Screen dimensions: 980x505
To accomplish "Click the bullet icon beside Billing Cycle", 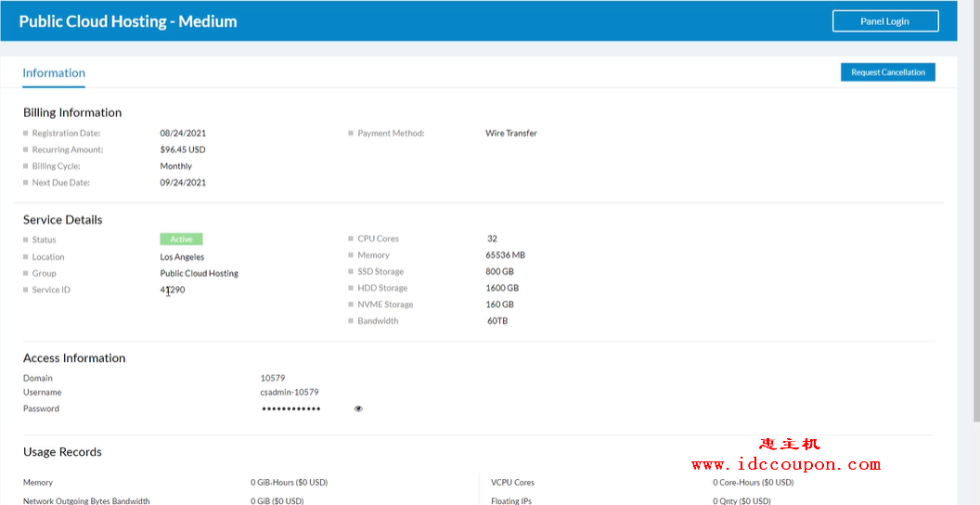I will pos(26,167).
